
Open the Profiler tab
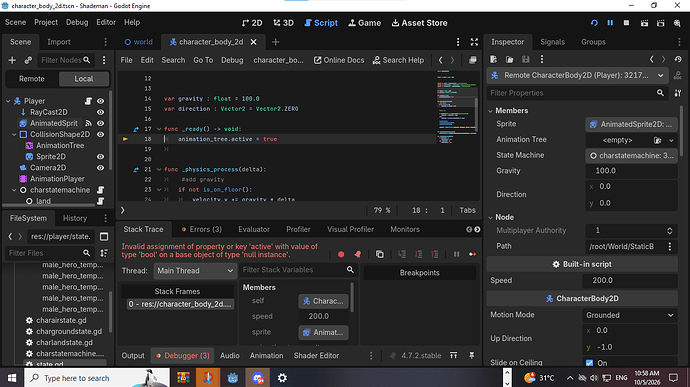[298, 229]
